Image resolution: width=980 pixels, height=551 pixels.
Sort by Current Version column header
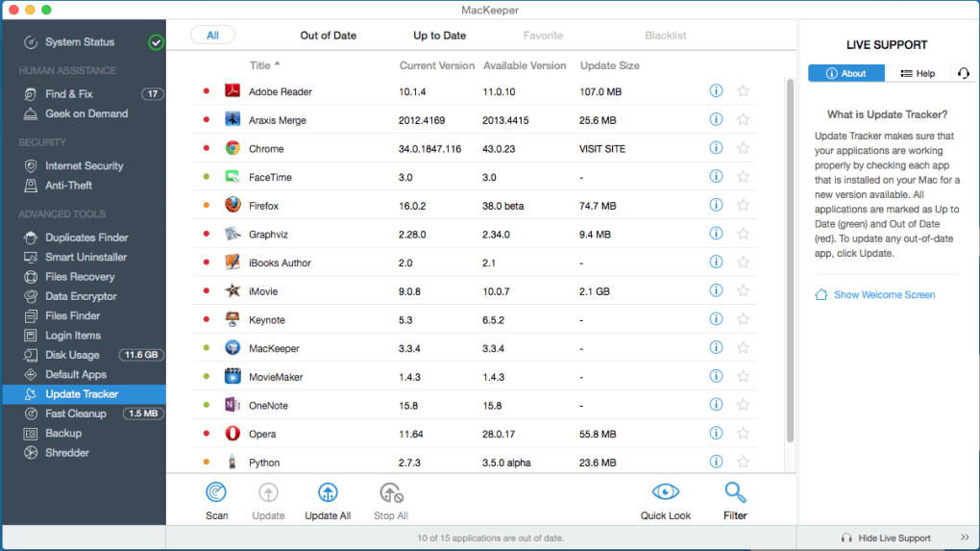click(437, 65)
